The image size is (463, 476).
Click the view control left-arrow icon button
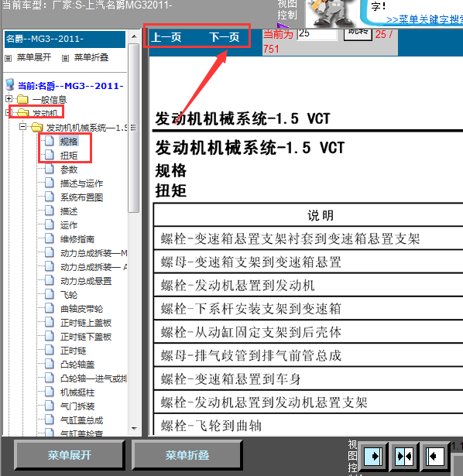[x=435, y=457]
